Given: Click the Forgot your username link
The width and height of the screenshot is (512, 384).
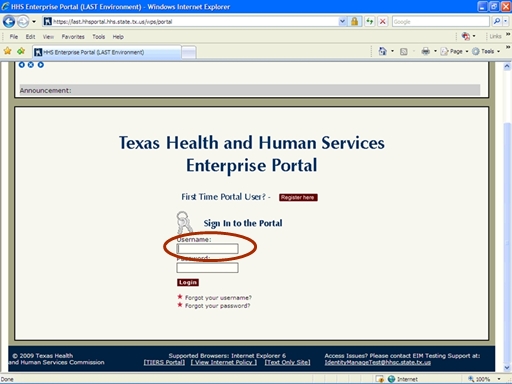Looking at the screenshot, I should click(x=218, y=298).
